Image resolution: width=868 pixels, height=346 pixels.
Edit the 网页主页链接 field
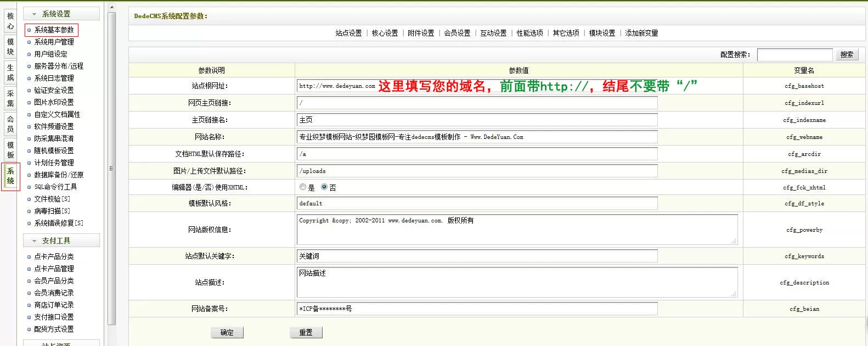(x=477, y=103)
